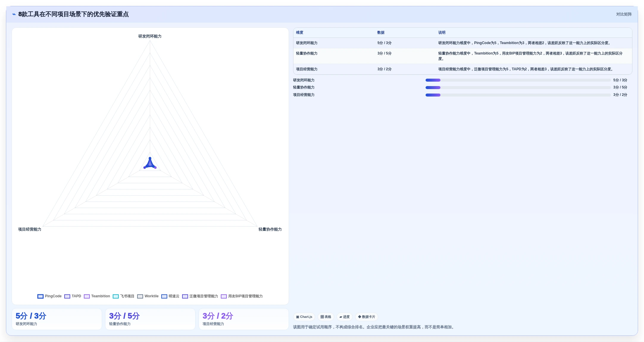Viewport: 644px width, 342px height.
Task: Open the 5分 / 3分 data card
Action: (57, 319)
